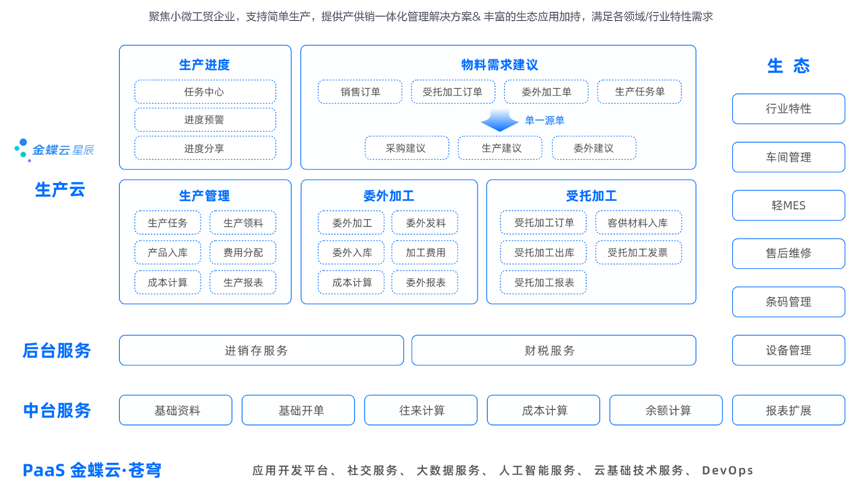The image size is (862, 504).
Task: Click the 生产进度 section heading
Action: click(205, 65)
